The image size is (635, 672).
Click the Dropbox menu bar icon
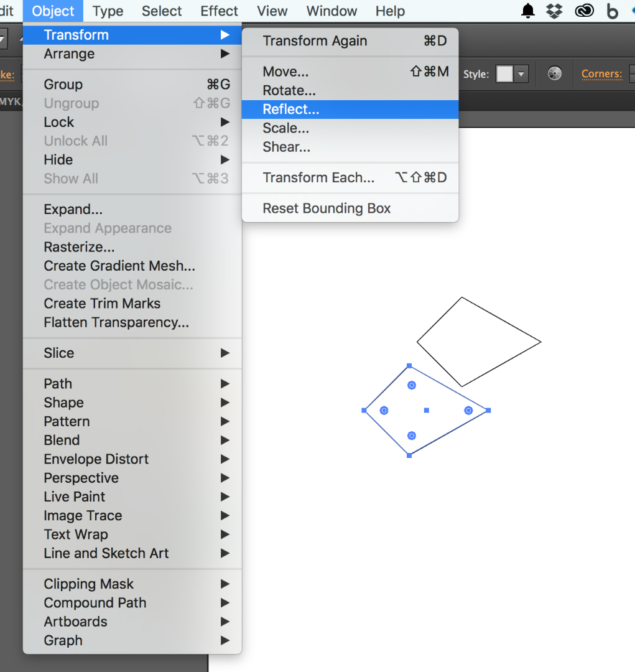click(554, 11)
